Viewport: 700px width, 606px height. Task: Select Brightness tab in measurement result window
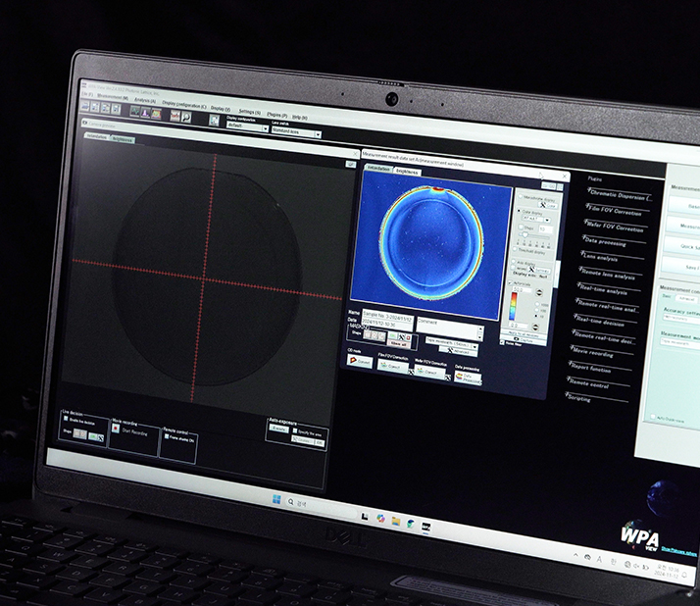tap(407, 172)
